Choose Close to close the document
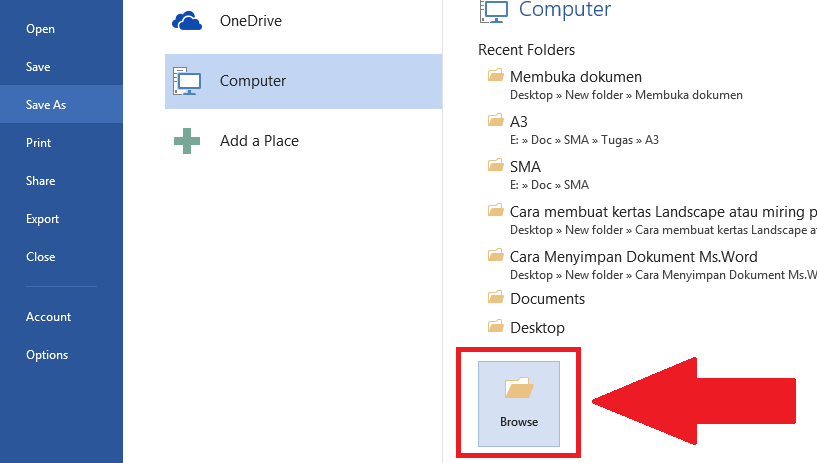817x463 pixels. pyautogui.click(x=61, y=257)
